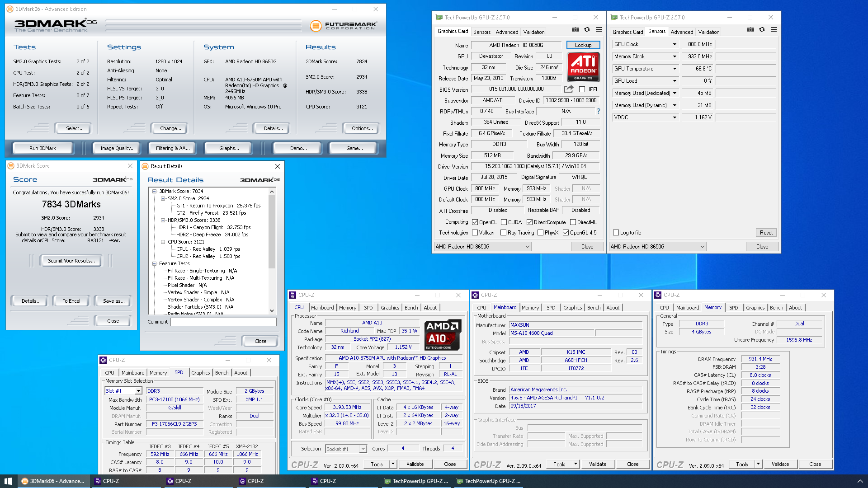Click the Result Details scrollbar thumb
Viewport: 868px width, 488px height.
[272, 232]
